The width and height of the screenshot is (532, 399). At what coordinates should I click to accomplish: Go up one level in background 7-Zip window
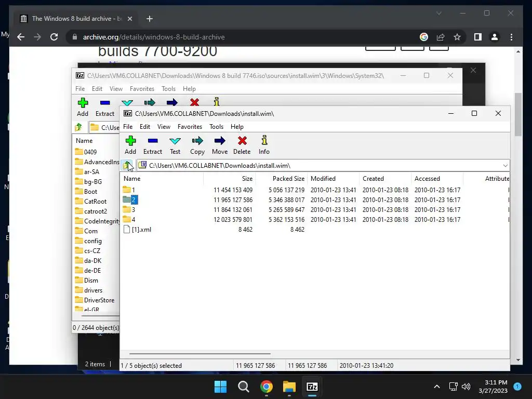[x=79, y=127]
